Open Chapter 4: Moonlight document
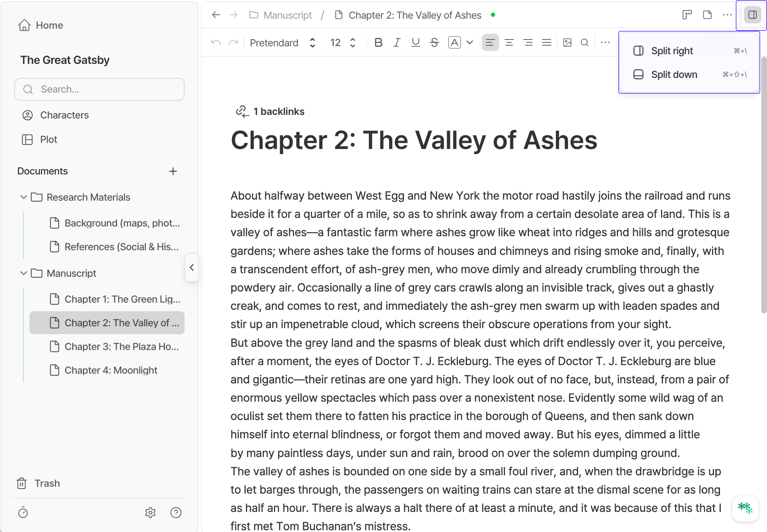Viewport: 767px width, 532px height. click(x=107, y=370)
